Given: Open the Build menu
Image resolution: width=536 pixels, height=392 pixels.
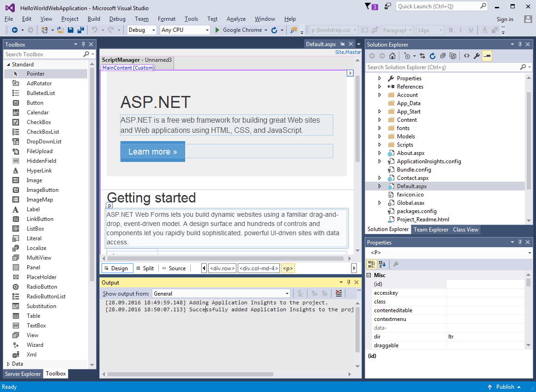Looking at the screenshot, I should tap(94, 19).
